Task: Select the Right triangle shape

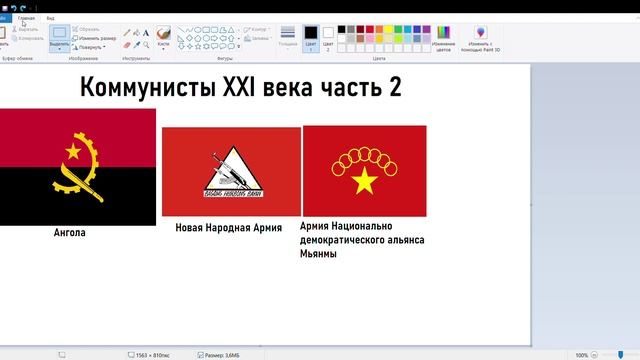Action: point(181,38)
